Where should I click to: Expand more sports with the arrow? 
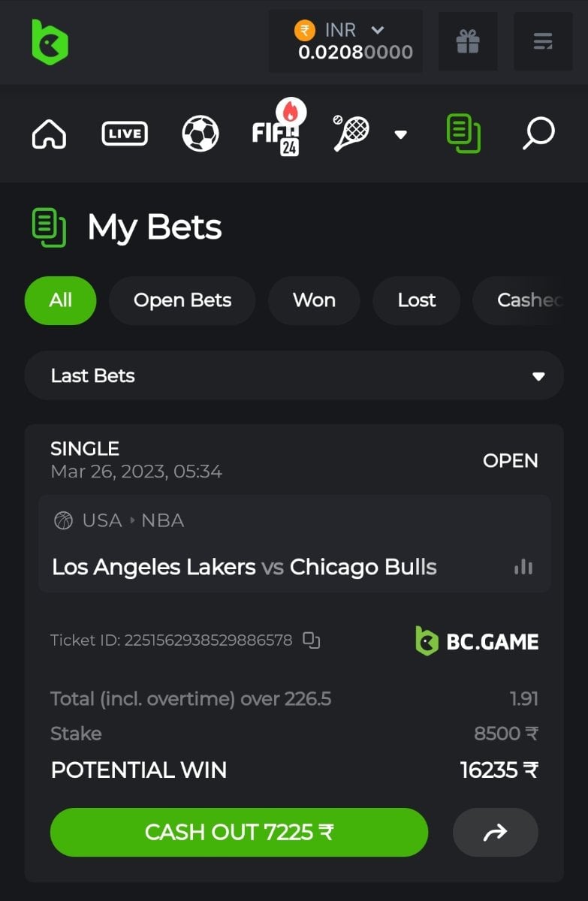click(401, 135)
